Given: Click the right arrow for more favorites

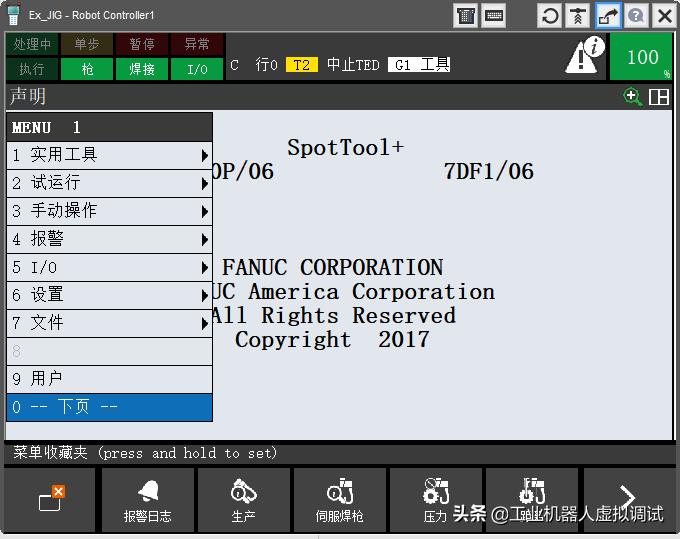Looking at the screenshot, I should [x=627, y=498].
